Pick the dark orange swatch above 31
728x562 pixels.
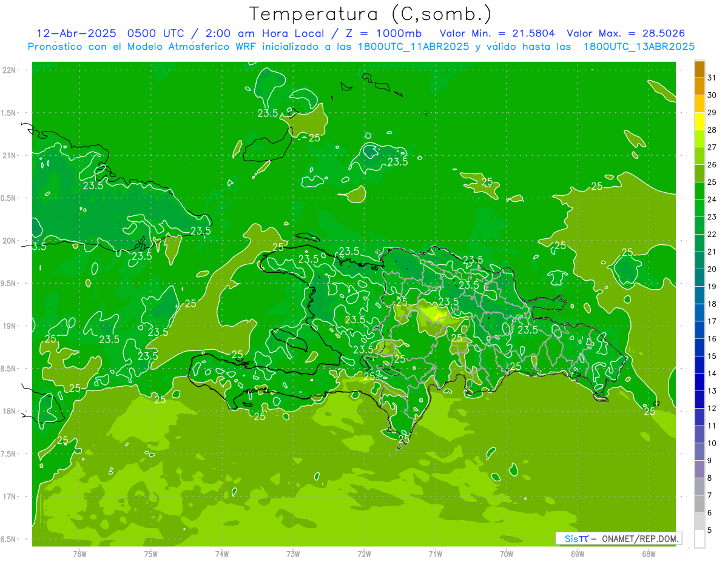pos(699,69)
